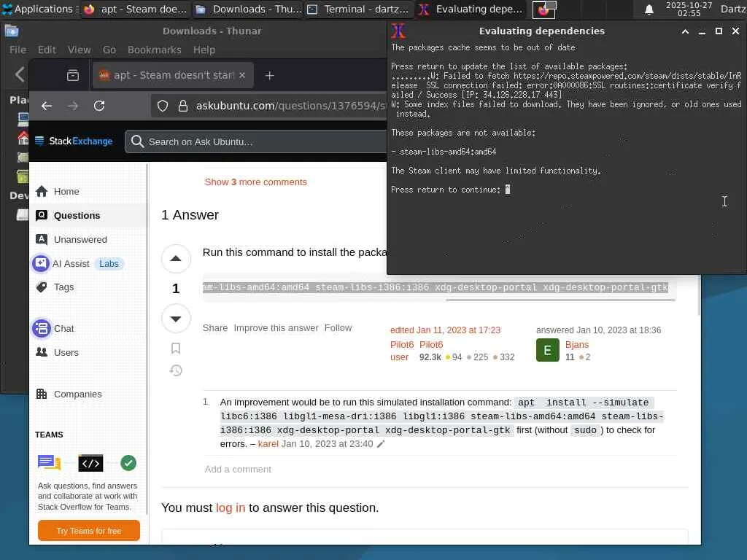This screenshot has height=560, width=747.
Task: Click Thunar's back navigation arrow
Action: (x=20, y=74)
